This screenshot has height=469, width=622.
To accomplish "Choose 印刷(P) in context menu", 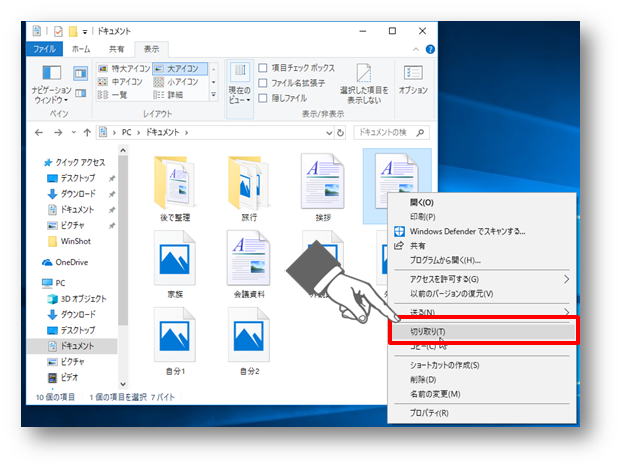I will [482, 217].
